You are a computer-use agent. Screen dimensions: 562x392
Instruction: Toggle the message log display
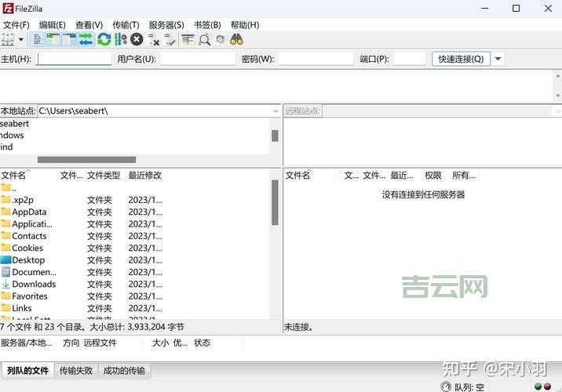[x=37, y=39]
